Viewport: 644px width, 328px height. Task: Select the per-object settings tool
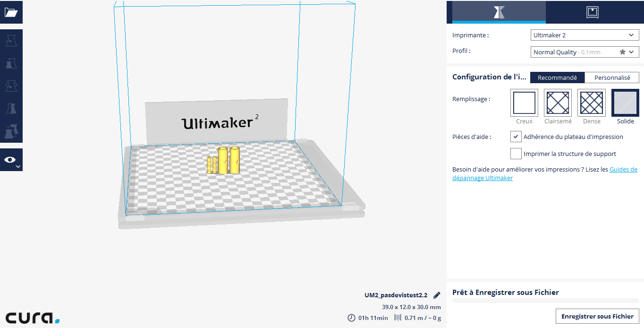pos(11,131)
